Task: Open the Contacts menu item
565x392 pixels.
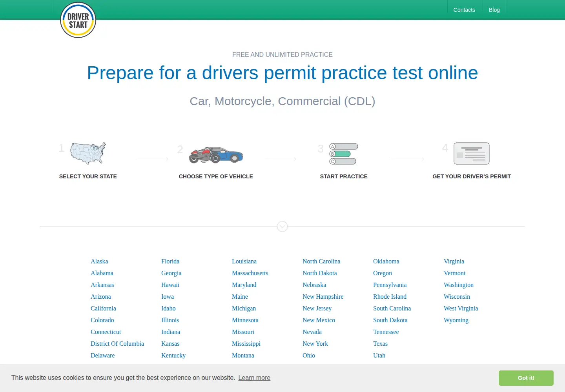Action: (464, 10)
